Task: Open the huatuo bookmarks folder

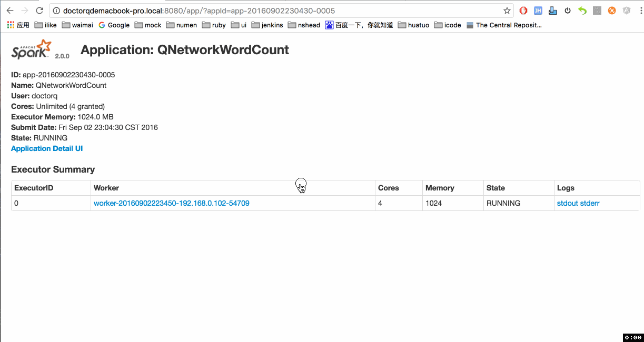Action: pos(413,25)
